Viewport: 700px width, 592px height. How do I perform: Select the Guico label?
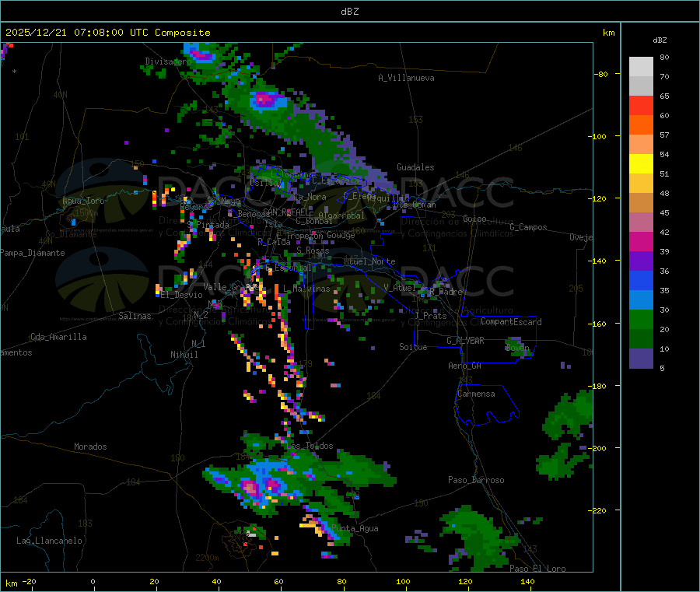(474, 219)
